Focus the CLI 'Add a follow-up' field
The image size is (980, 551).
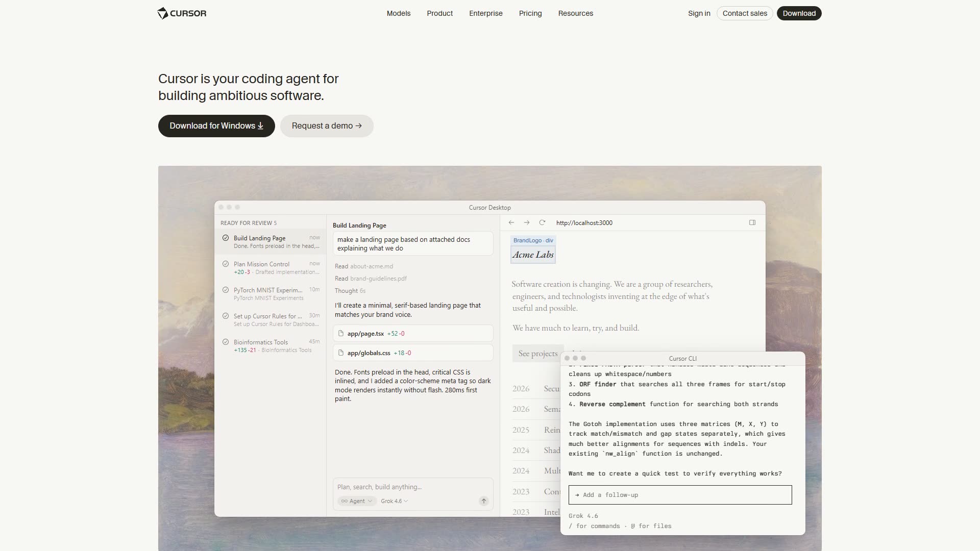click(x=680, y=495)
